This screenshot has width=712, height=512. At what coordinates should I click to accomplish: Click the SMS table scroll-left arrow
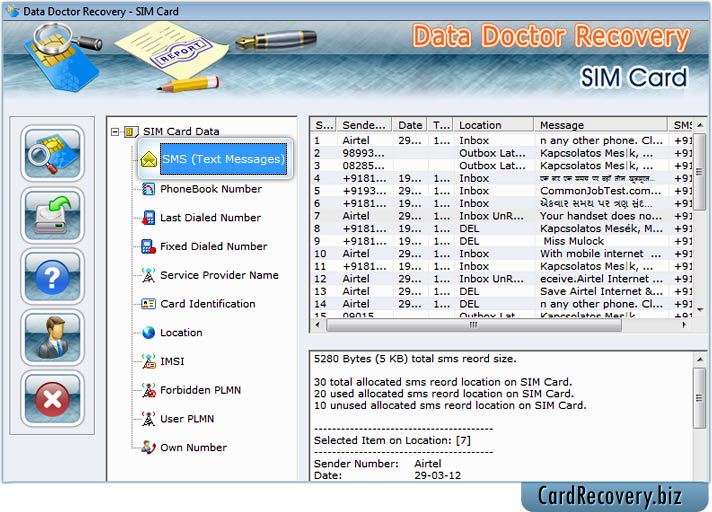tap(317, 325)
